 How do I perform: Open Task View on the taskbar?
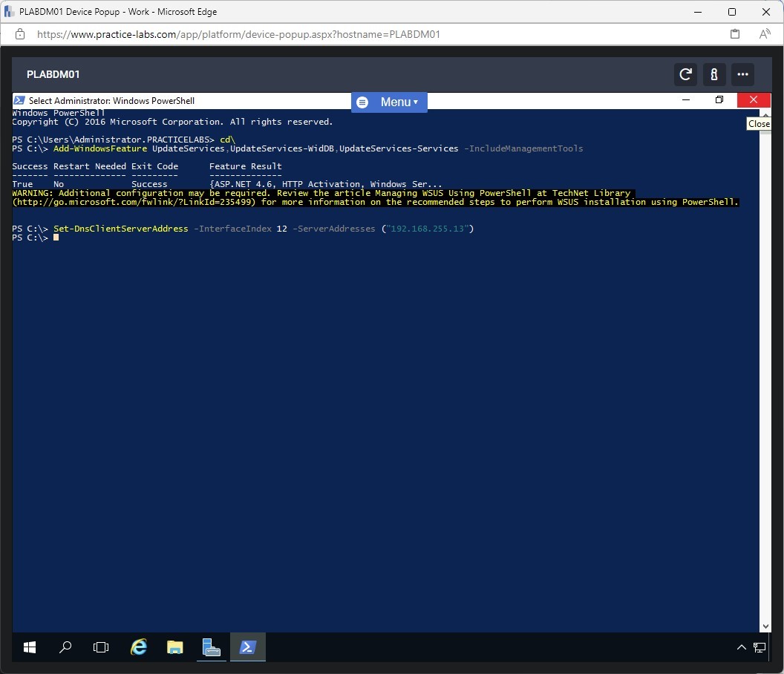101,647
